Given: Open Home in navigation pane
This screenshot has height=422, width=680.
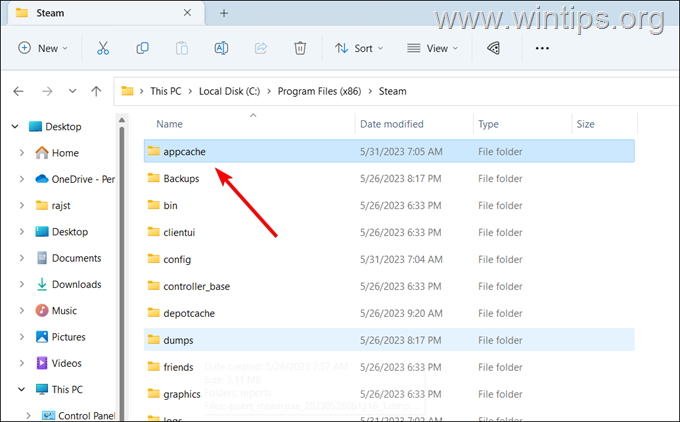Looking at the screenshot, I should (x=57, y=153).
